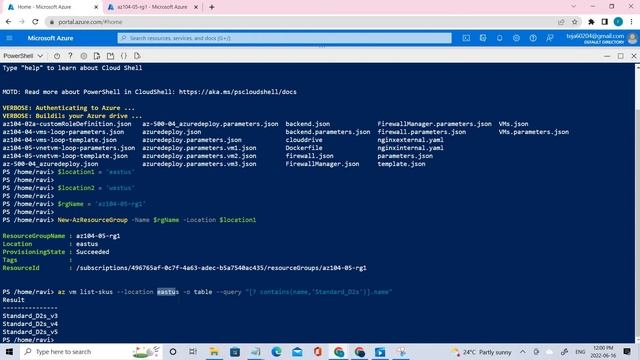Click the aka.ms/pscloudshell/docs link
Image resolution: width=640 pixels, height=360 pixels.
[238, 92]
